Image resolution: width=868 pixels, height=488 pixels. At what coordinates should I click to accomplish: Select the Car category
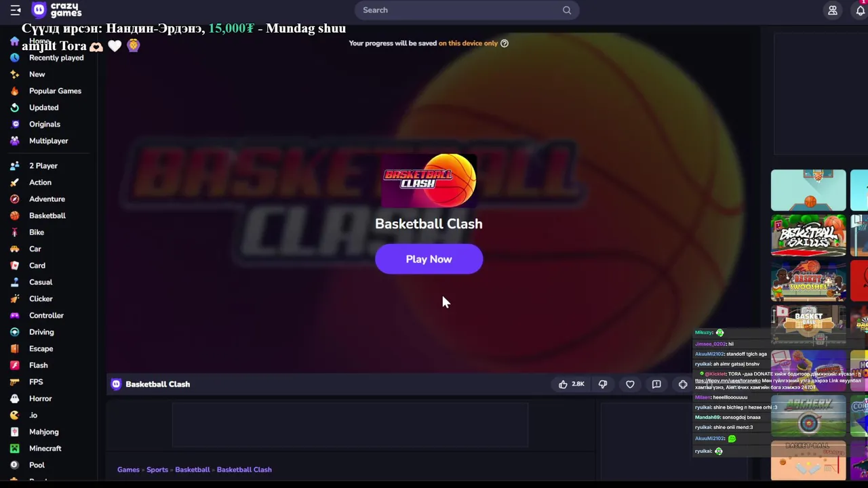tap(35, 249)
